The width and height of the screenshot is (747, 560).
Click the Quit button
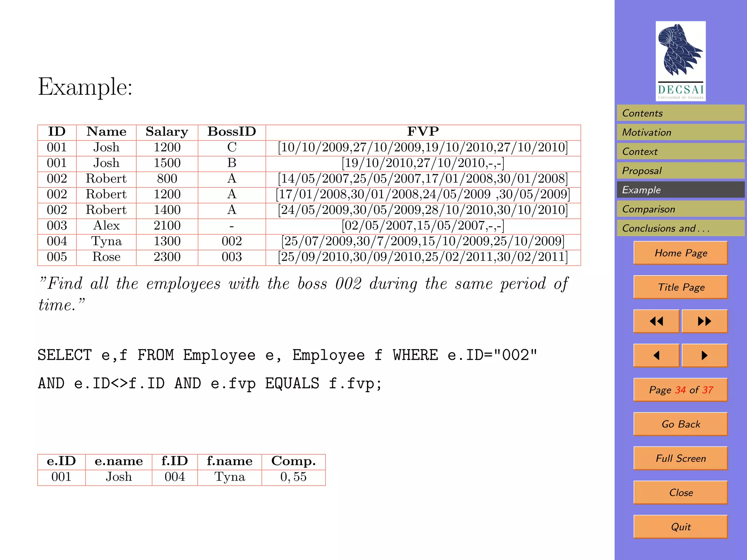[x=681, y=527]
